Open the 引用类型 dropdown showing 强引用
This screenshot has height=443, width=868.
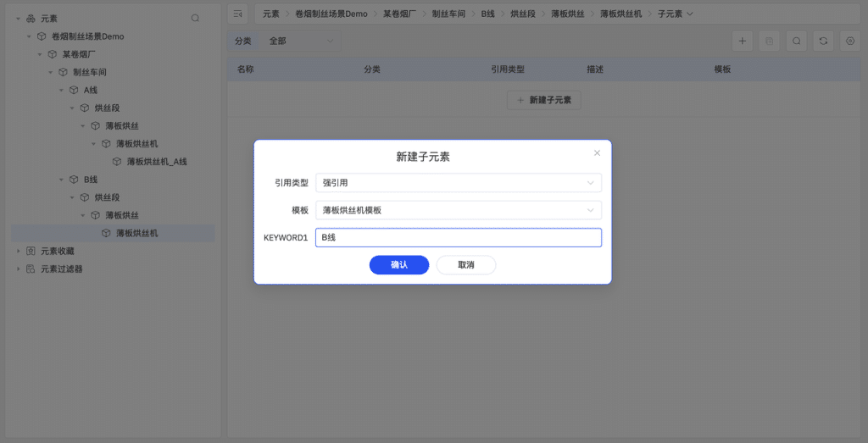click(459, 182)
